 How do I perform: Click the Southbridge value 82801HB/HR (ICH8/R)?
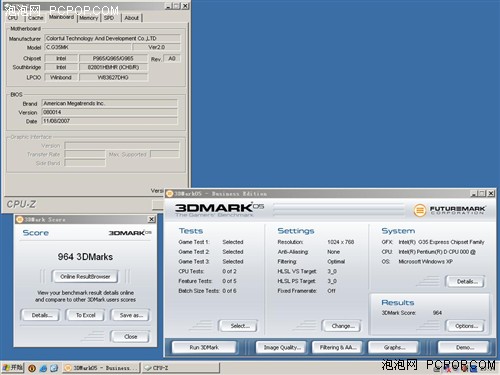[113, 67]
